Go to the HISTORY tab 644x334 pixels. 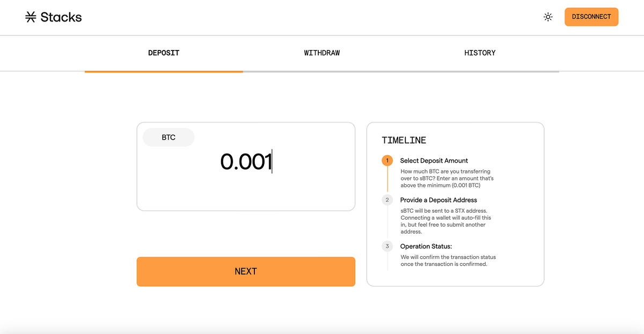pos(480,53)
